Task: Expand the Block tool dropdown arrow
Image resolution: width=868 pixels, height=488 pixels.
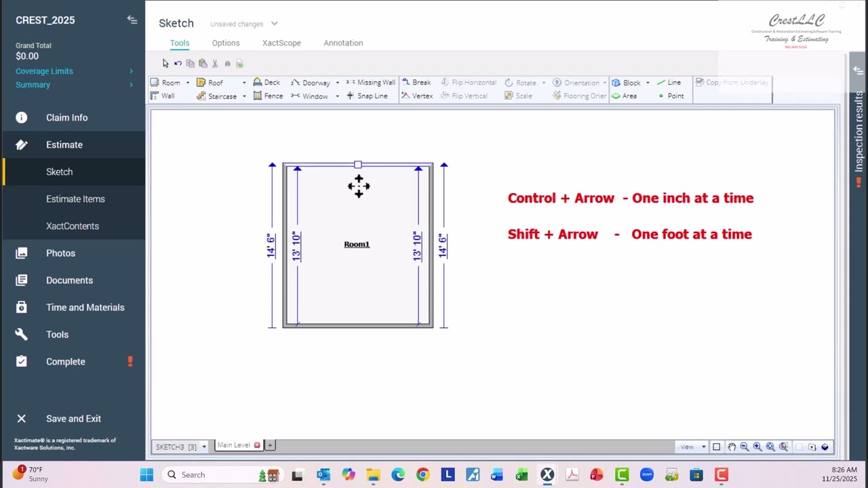Action: pyautogui.click(x=648, y=83)
